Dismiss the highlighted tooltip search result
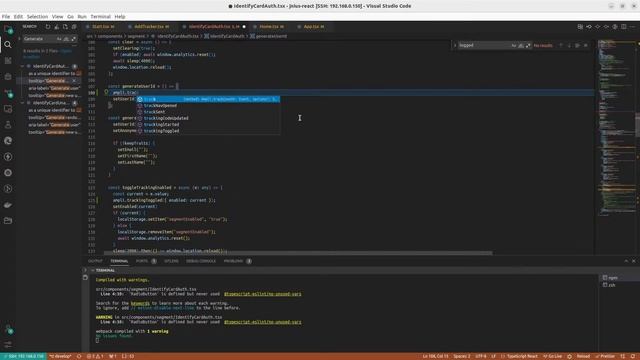The image size is (640, 360). (74, 81)
